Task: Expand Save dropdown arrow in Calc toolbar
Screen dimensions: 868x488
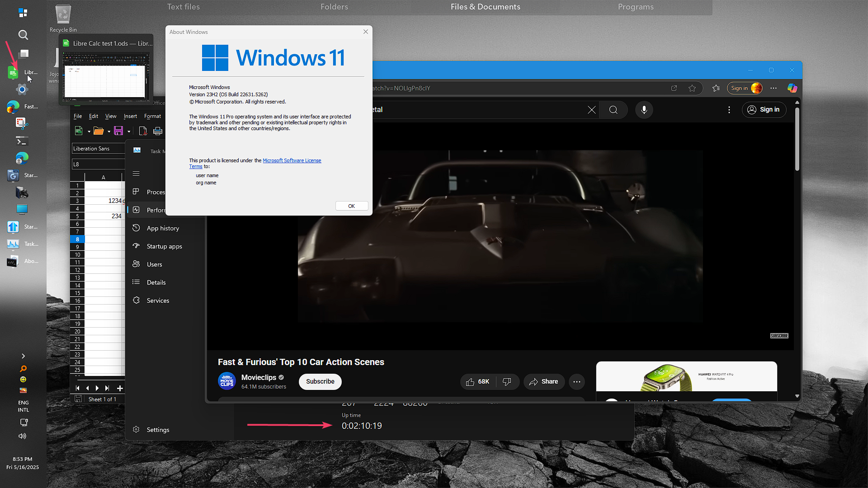Action: coord(129,131)
